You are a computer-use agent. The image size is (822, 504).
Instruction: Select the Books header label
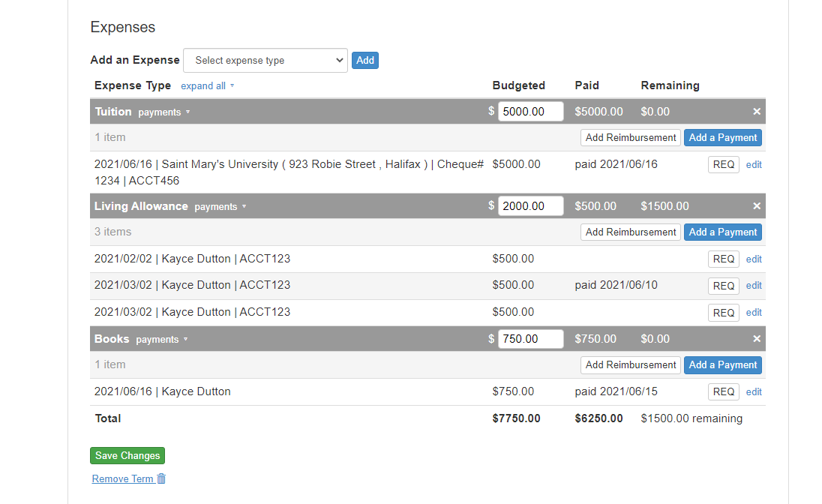pyautogui.click(x=112, y=339)
